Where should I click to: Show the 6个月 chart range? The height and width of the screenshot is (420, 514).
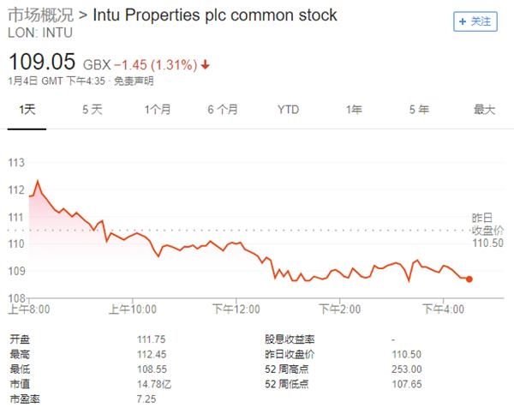pyautogui.click(x=222, y=109)
